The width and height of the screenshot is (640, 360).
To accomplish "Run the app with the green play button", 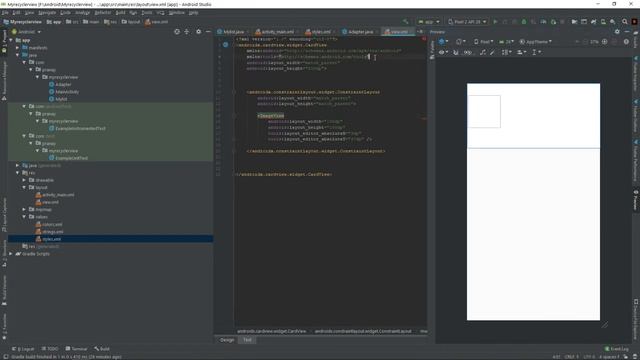I will [495, 22].
